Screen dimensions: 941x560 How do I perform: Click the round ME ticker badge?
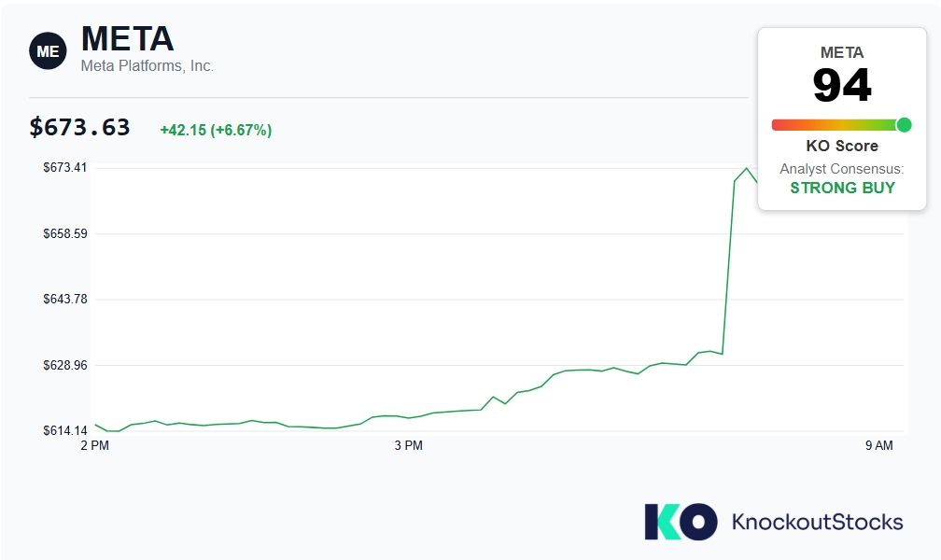click(x=48, y=51)
